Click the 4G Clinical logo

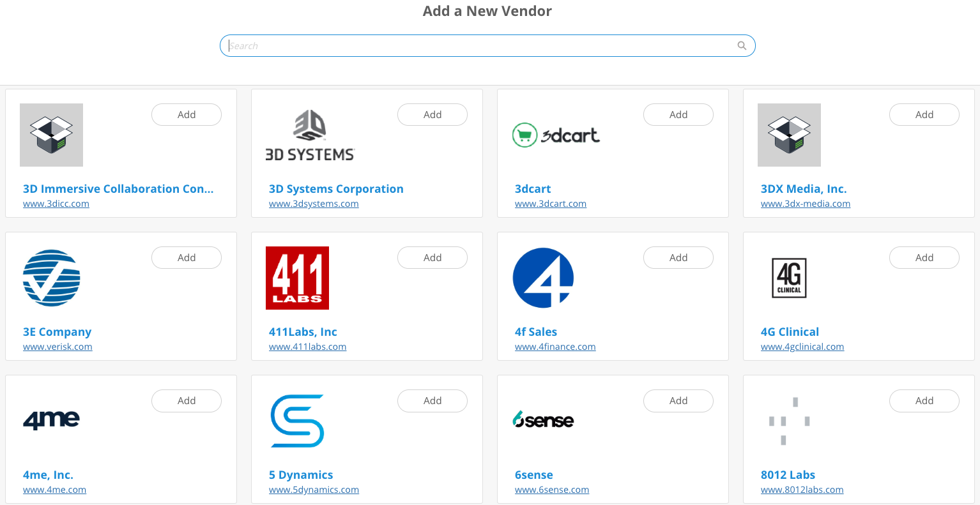tap(789, 278)
